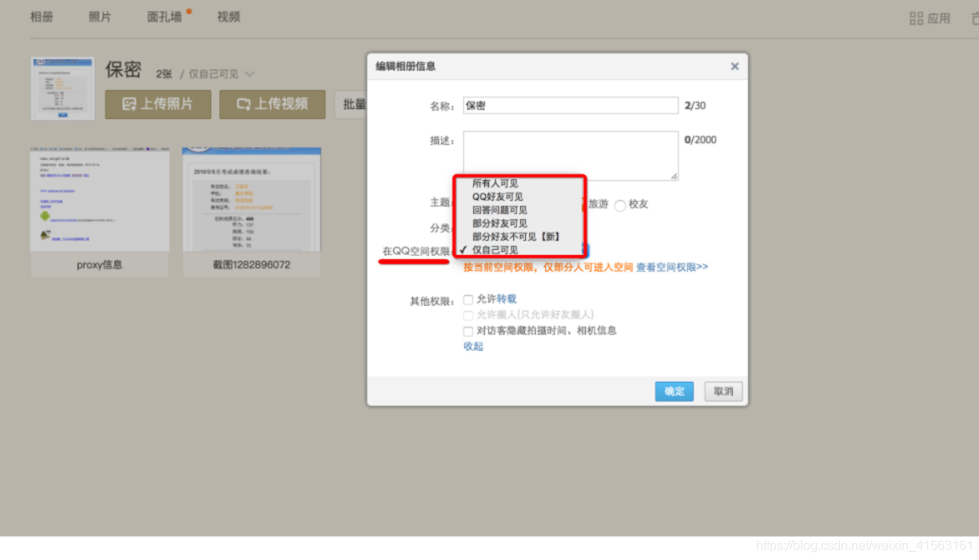Click the 描述 text area
Image resolution: width=979 pixels, height=560 pixels.
(571, 156)
